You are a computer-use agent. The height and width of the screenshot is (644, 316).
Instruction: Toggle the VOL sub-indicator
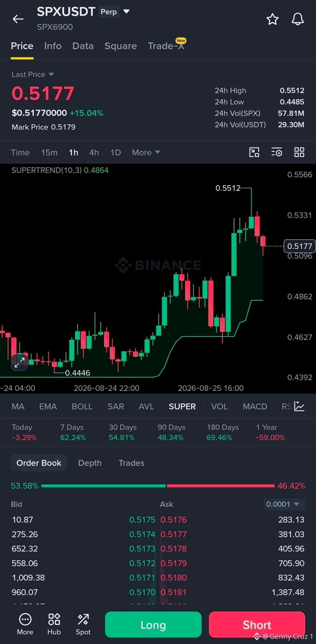point(219,406)
